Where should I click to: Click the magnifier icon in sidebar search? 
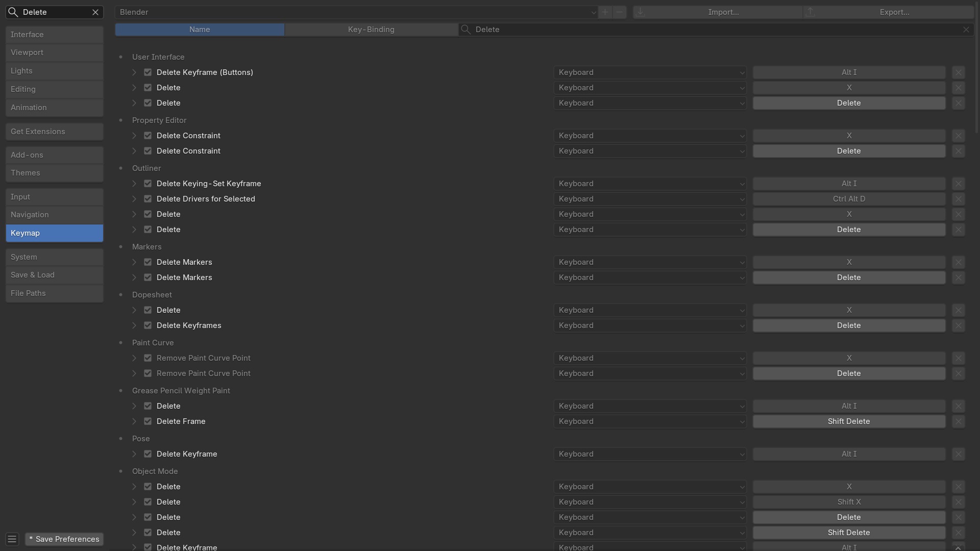[x=13, y=12]
